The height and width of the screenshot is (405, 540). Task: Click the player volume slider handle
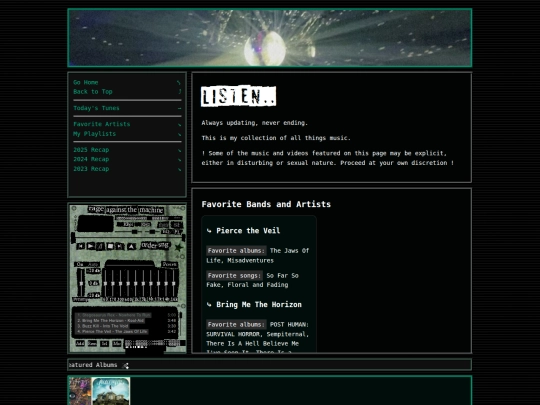[134, 232]
